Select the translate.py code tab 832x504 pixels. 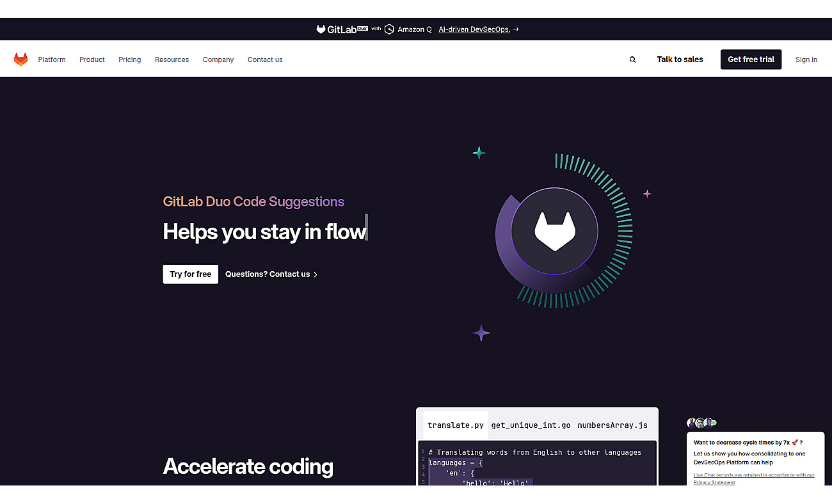tap(456, 425)
